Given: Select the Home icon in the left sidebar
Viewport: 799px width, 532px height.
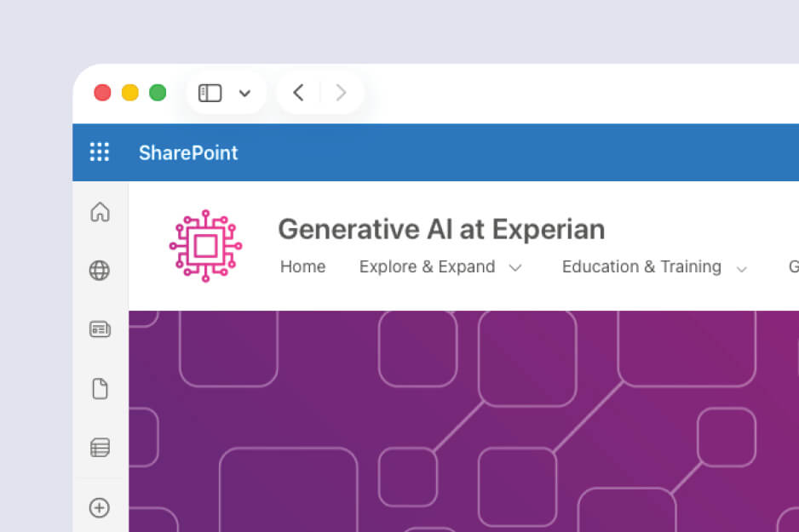Looking at the screenshot, I should [x=100, y=212].
